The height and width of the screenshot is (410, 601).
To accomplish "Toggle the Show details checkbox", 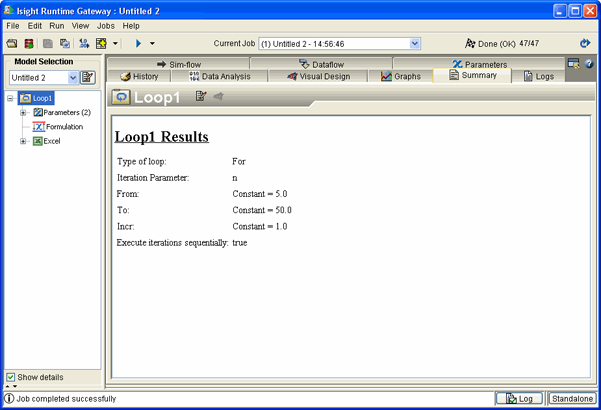I will tap(11, 377).
